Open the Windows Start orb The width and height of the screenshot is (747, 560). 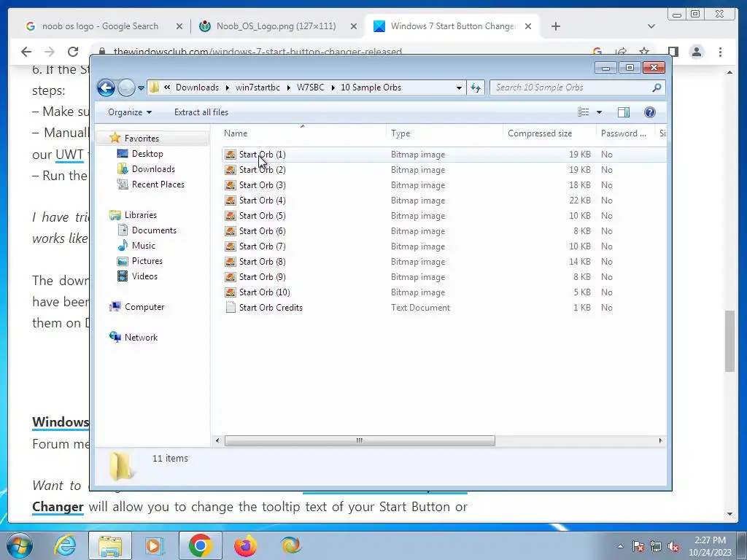click(19, 545)
